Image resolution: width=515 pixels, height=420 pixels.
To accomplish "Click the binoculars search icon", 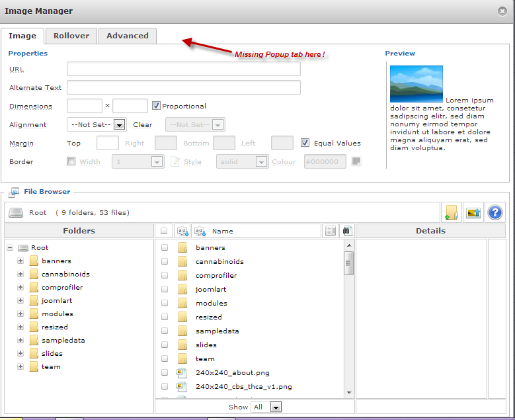I will 346,231.
